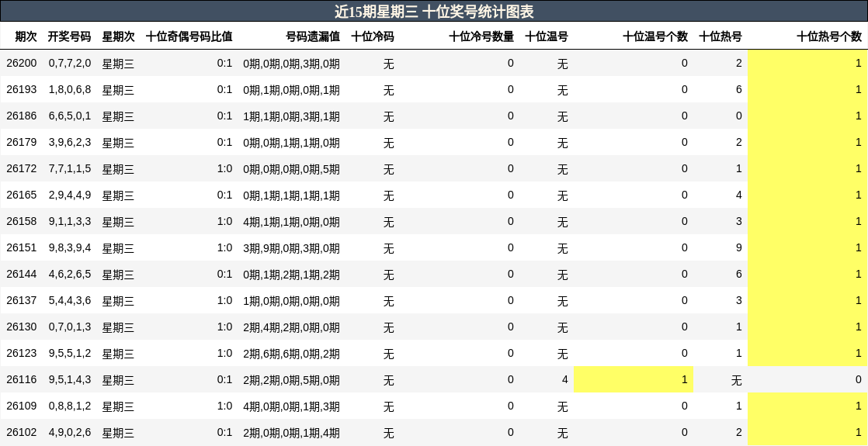
Task: Click omission value 1期,0期,0期,0期,0期
Action: (x=292, y=301)
